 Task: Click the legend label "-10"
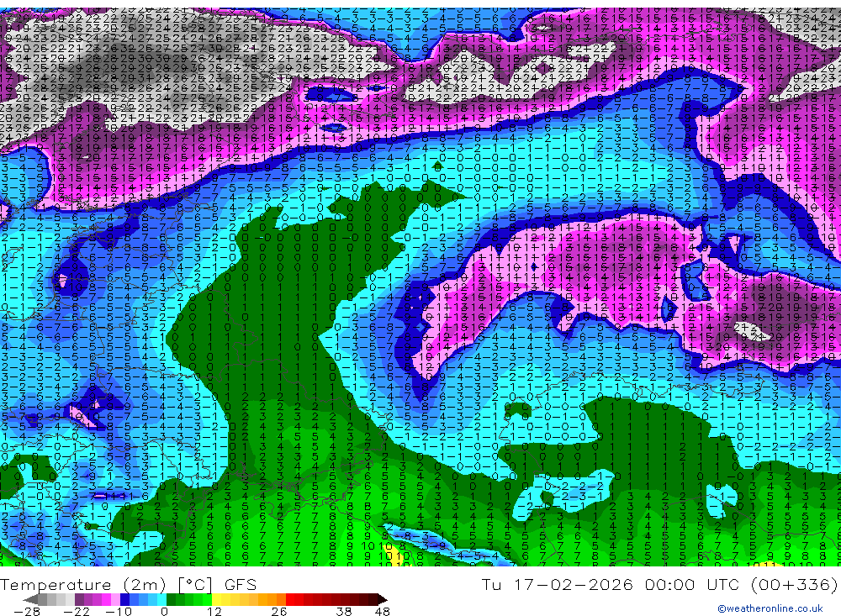pos(119,612)
